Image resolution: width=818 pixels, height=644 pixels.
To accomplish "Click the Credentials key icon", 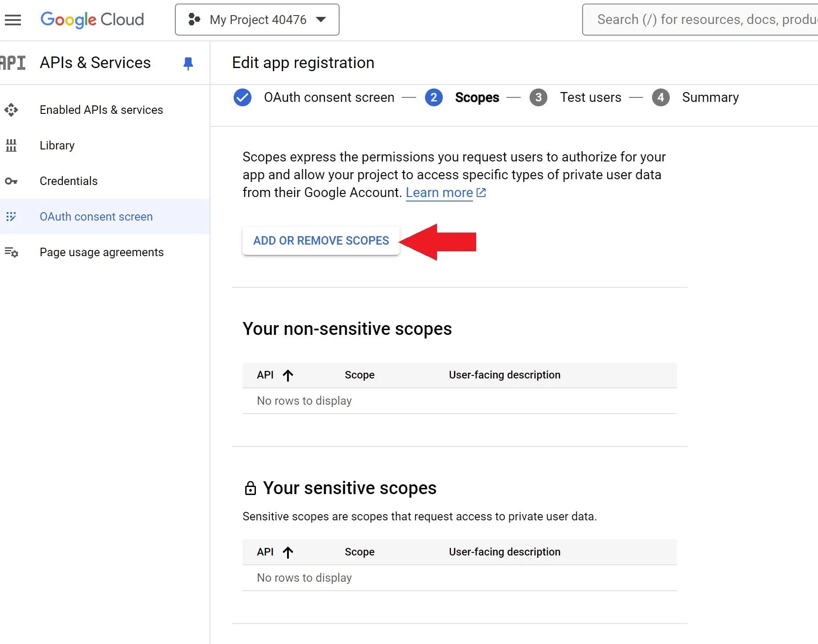I will (x=11, y=181).
